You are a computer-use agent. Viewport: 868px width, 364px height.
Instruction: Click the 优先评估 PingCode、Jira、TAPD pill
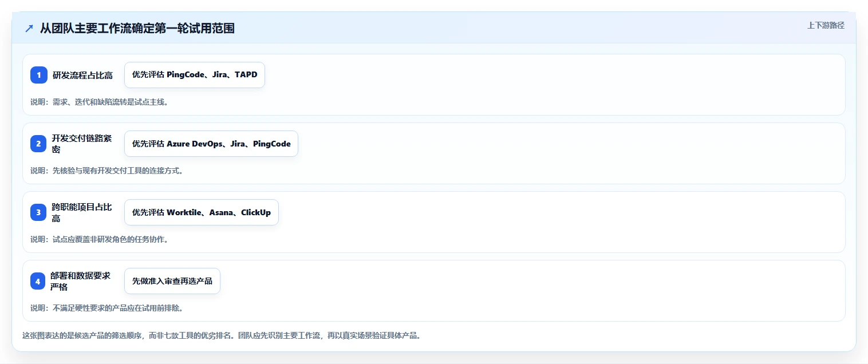[195, 75]
